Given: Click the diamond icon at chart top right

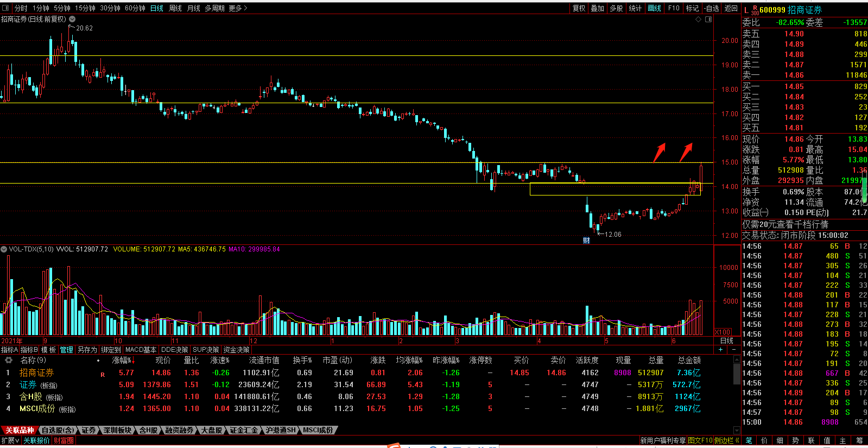Looking at the screenshot, I should tap(698, 19).
